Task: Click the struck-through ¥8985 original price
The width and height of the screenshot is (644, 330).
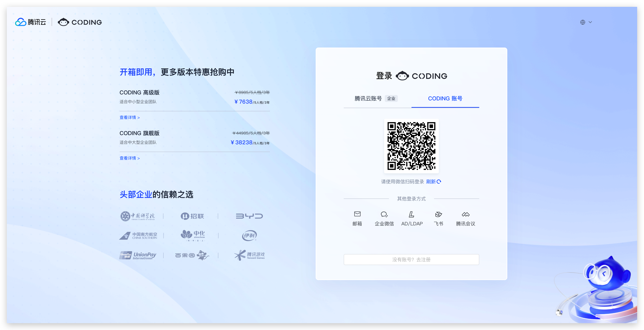Action: 252,93
